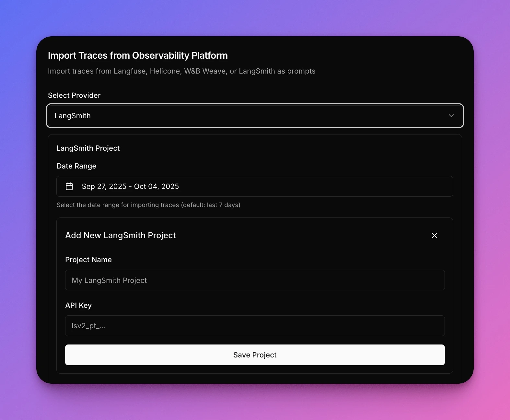Click the LangSmith Project section heading
Image resolution: width=510 pixels, height=420 pixels.
pos(88,148)
